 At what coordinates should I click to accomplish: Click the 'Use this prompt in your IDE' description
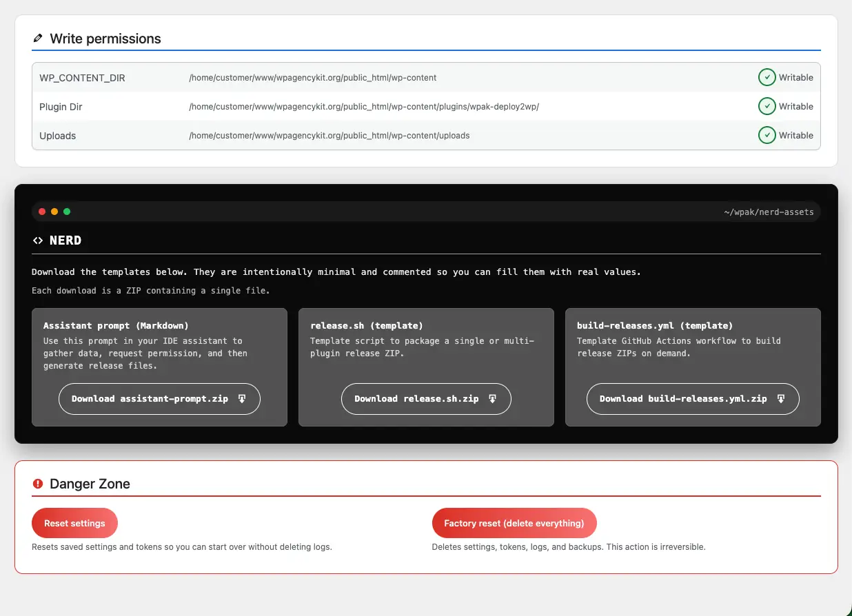click(145, 353)
